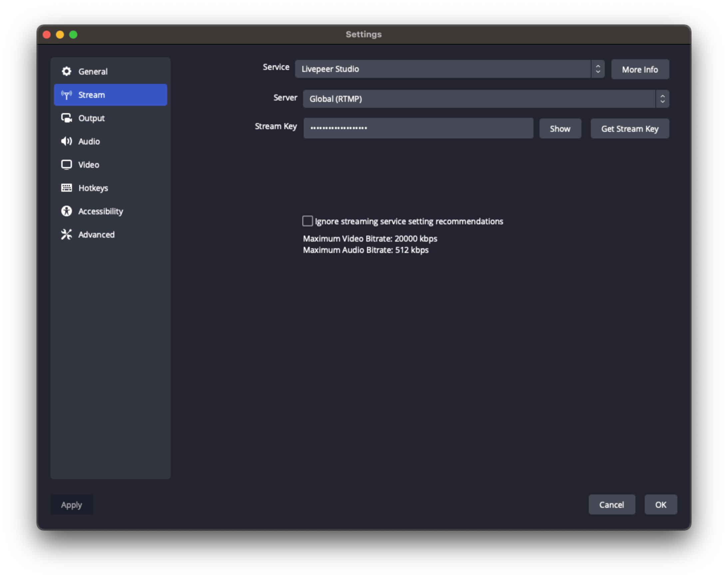Open the General settings tab
The height and width of the screenshot is (579, 728).
tap(111, 72)
